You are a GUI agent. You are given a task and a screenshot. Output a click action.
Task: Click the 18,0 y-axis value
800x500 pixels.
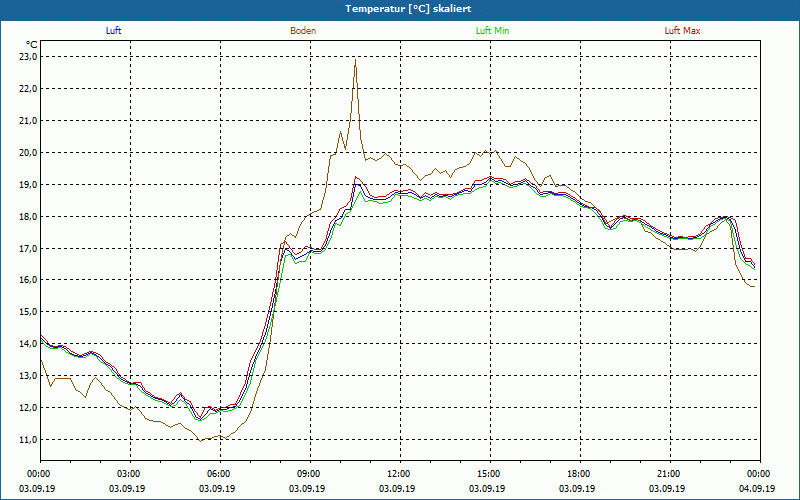click(29, 217)
